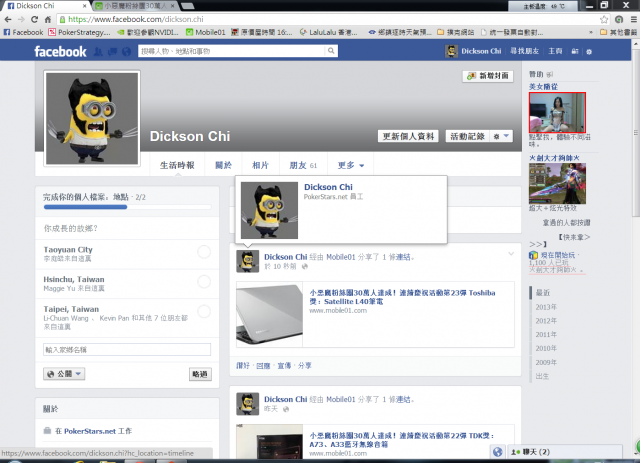The height and width of the screenshot is (463, 640).
Task: Expand the 更多 tab dropdown
Action: pos(351,165)
